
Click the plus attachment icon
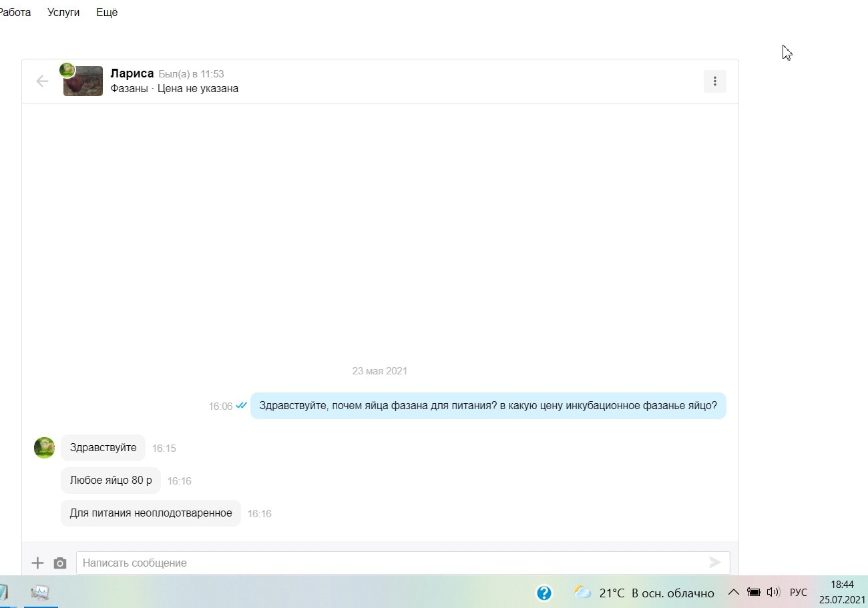(38, 563)
